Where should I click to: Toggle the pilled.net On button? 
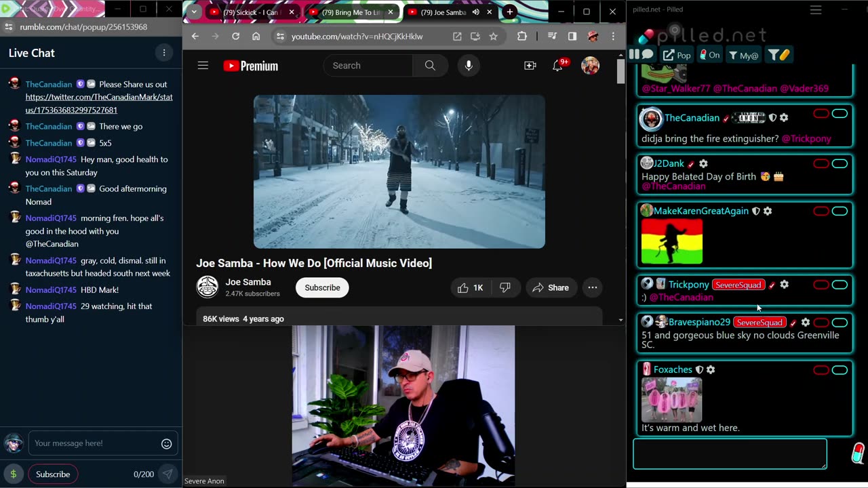click(709, 55)
